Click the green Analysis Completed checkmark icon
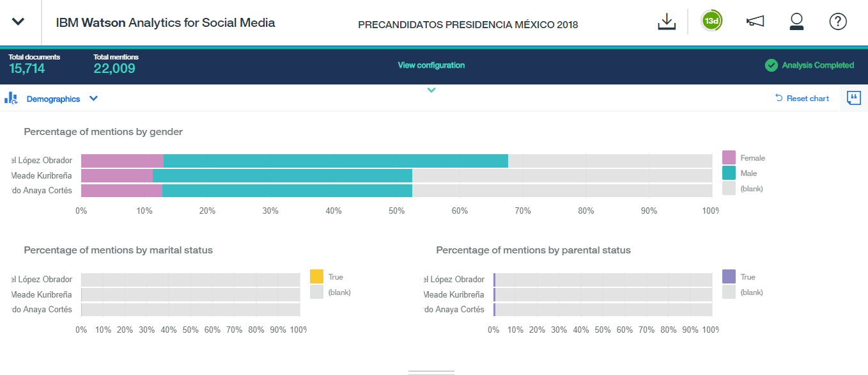 point(771,65)
